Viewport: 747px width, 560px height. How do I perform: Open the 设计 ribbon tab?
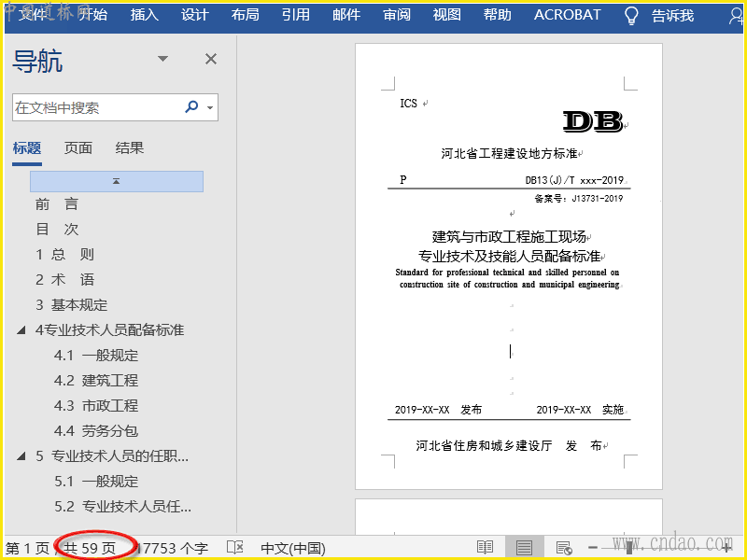click(x=195, y=15)
